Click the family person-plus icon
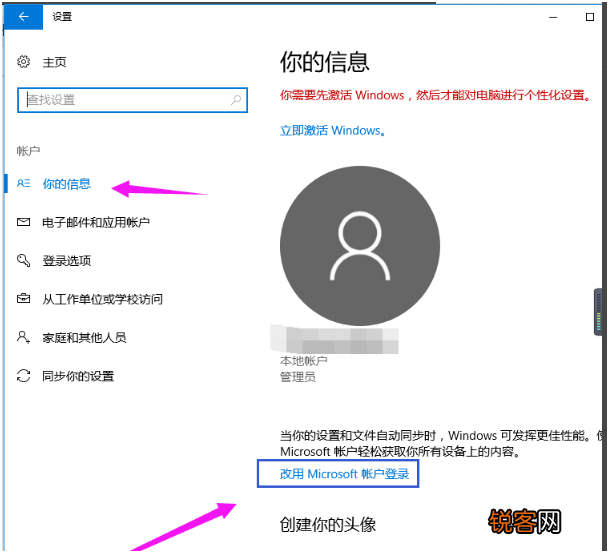The width and height of the screenshot is (609, 553). (23, 337)
